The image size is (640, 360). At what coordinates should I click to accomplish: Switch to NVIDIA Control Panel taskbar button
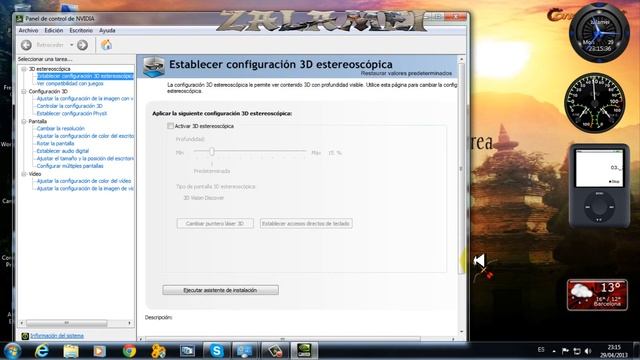(x=304, y=351)
